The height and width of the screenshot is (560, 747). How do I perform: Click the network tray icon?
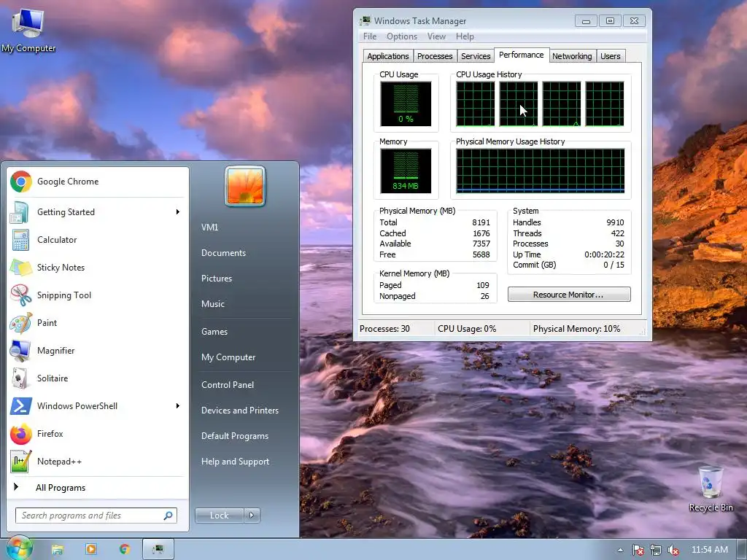tap(656, 550)
